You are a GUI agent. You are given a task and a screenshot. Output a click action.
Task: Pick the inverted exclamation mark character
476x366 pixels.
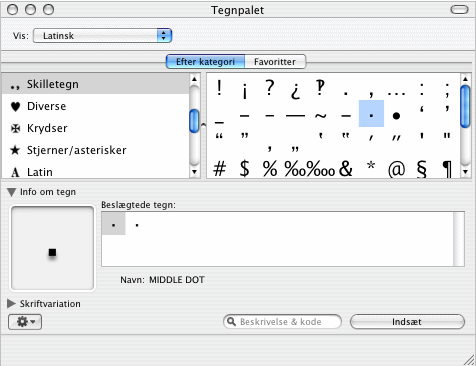click(x=245, y=90)
